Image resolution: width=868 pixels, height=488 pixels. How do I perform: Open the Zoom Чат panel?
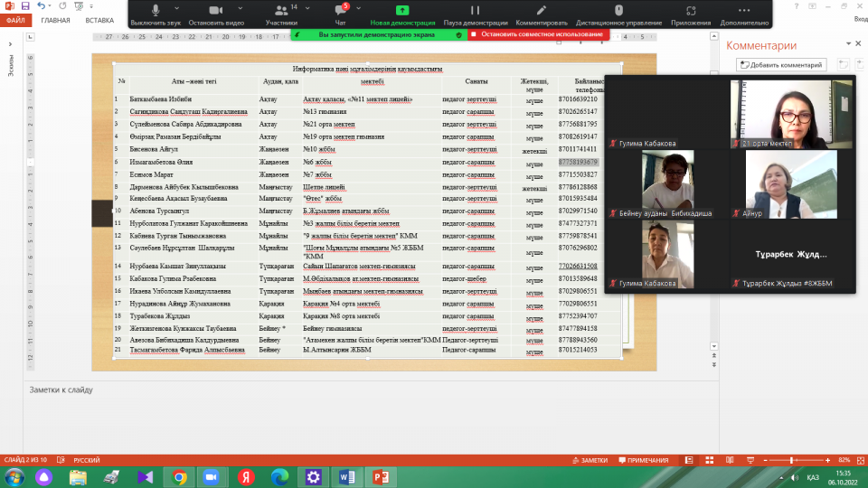(341, 14)
